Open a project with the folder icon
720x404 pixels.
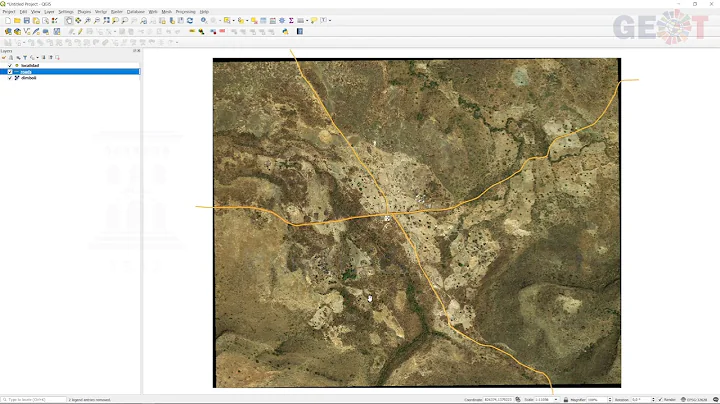pos(17,21)
